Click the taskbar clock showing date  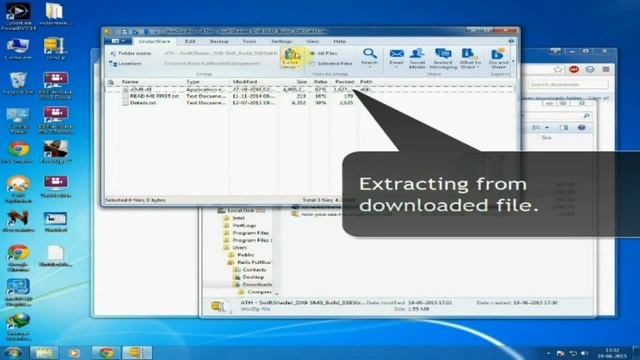pyautogui.click(x=612, y=353)
